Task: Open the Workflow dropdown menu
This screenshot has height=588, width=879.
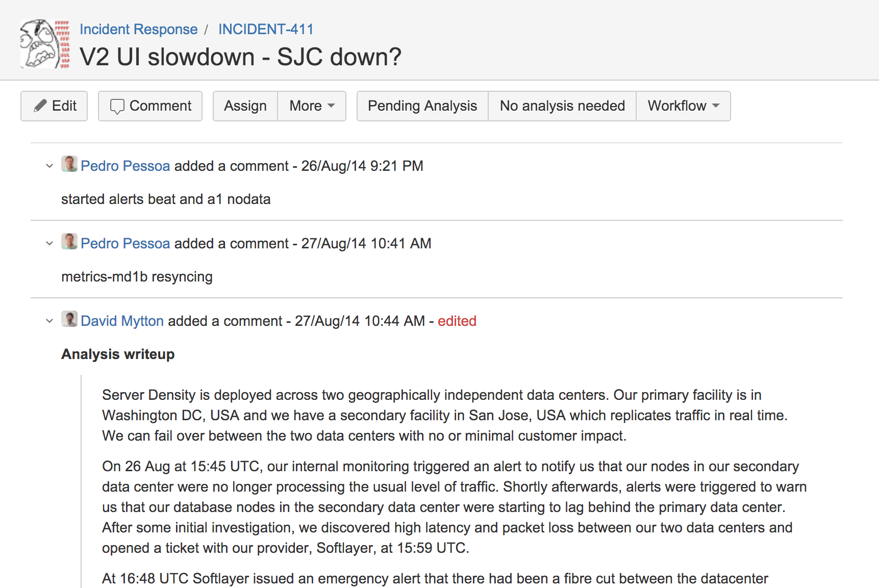Action: click(x=683, y=106)
